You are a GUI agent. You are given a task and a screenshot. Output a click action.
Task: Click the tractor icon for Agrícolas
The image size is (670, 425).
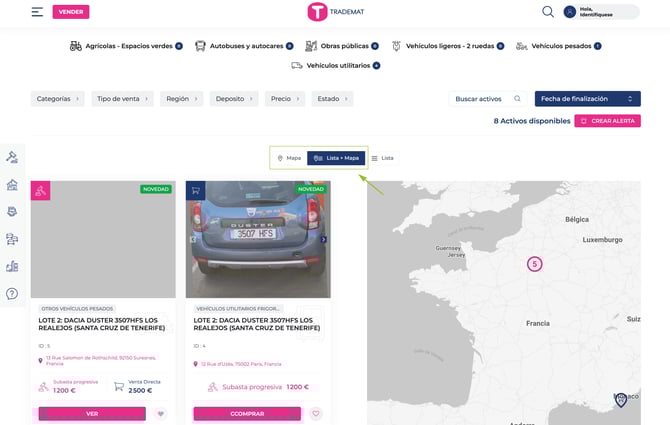pyautogui.click(x=76, y=46)
